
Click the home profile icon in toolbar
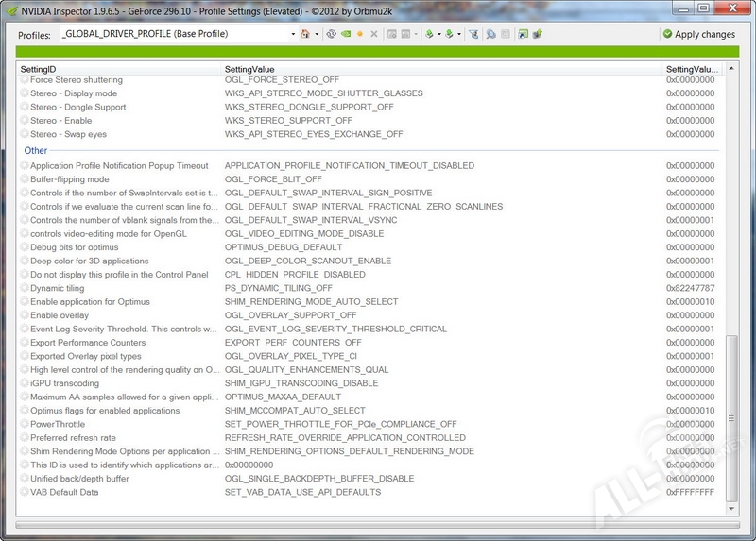coord(304,34)
